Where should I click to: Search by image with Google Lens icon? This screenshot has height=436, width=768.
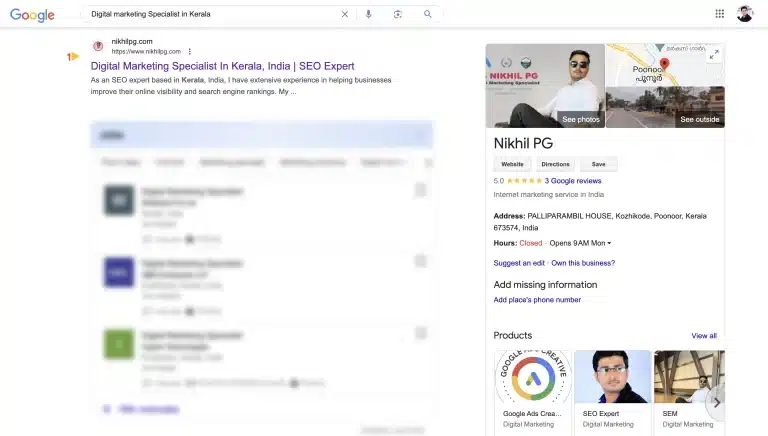398,14
